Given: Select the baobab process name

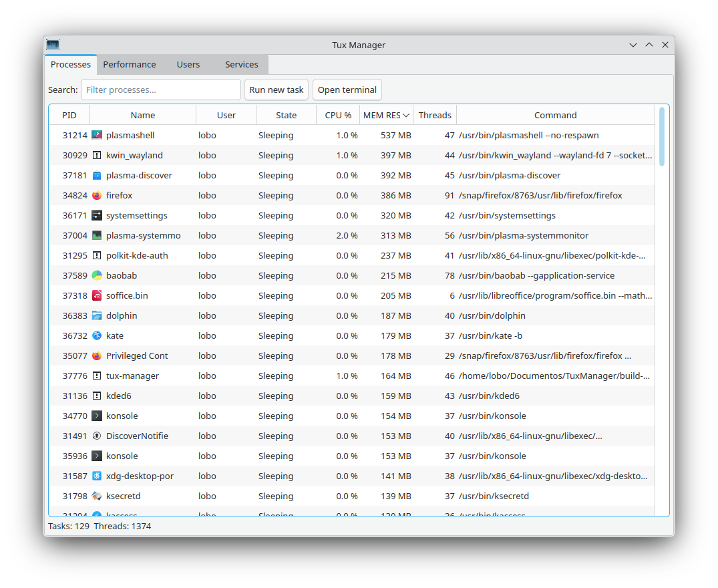Looking at the screenshot, I should pyautogui.click(x=122, y=276).
